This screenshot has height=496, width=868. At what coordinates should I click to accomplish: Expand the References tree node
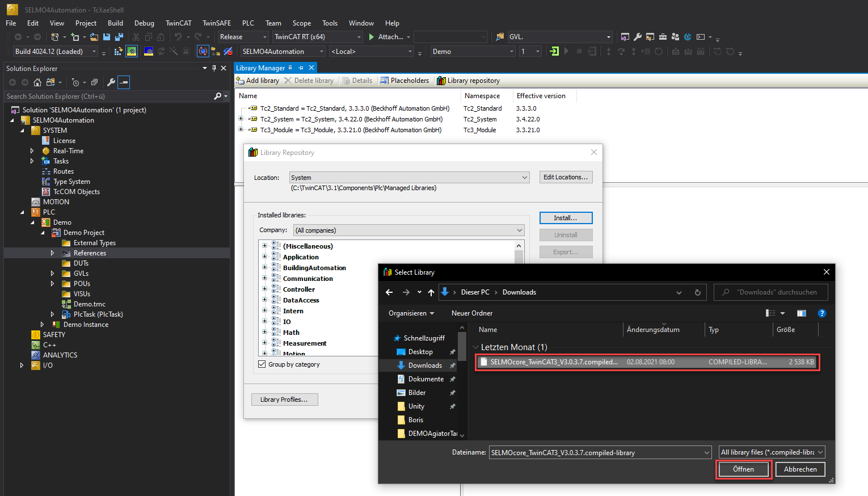click(x=52, y=253)
